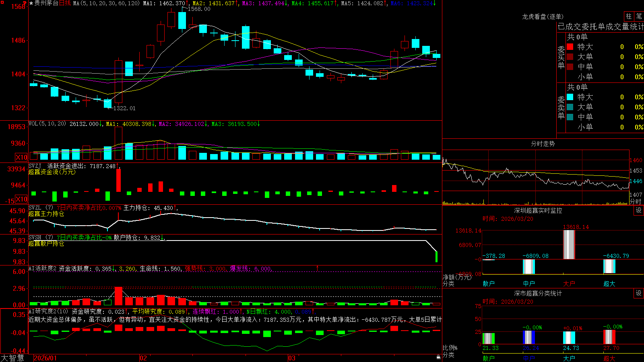This screenshot has width=644, height=362.
Task: Click the 分时走势 panel title
Action: click(x=543, y=144)
